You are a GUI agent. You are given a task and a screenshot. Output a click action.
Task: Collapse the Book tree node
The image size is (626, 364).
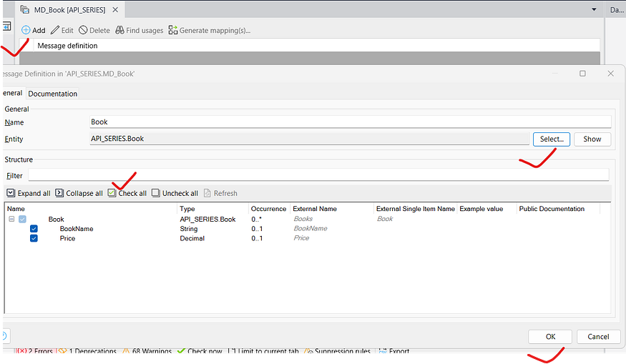(x=11, y=219)
